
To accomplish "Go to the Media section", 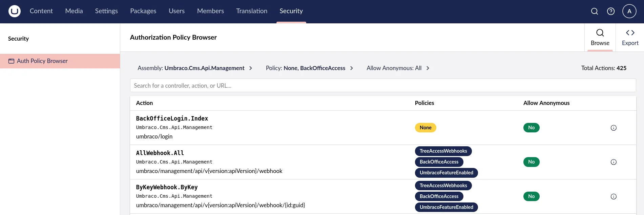I will pyautogui.click(x=74, y=11).
